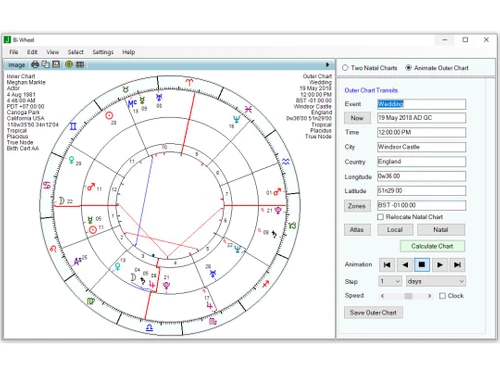This screenshot has height=375, width=500.
Task: Click the City field Windsor Castle
Action: 421,147
